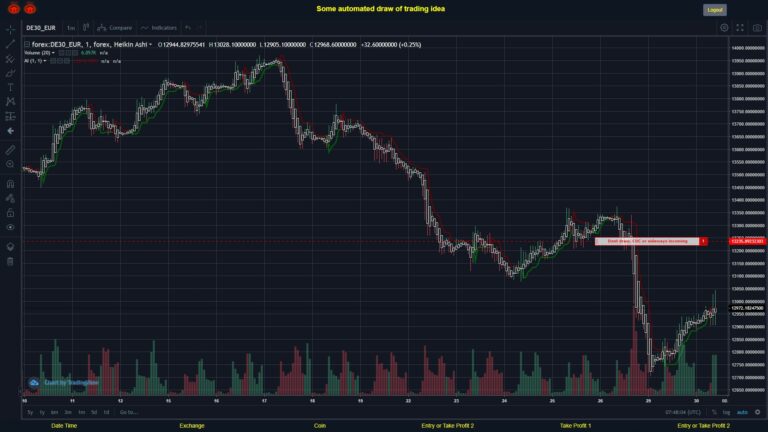Viewport: 768px width, 432px height.
Task: Click the Take Profit 1 column header
Action: coord(576,426)
